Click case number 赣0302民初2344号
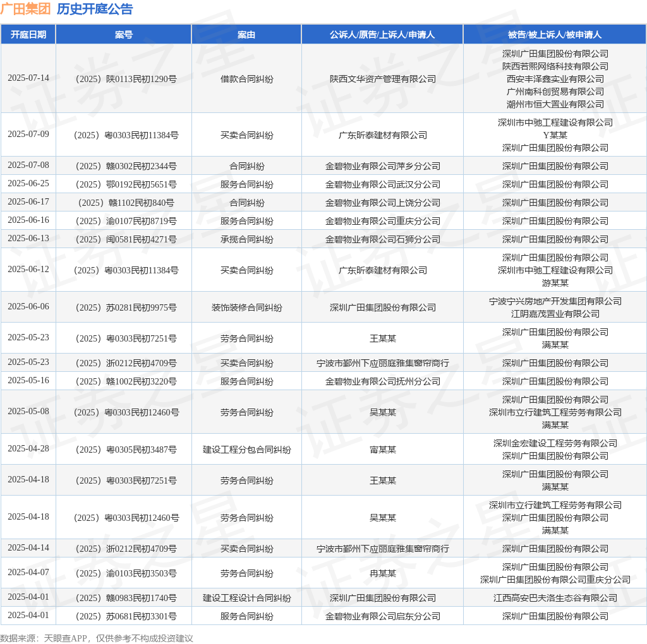 click(126, 166)
